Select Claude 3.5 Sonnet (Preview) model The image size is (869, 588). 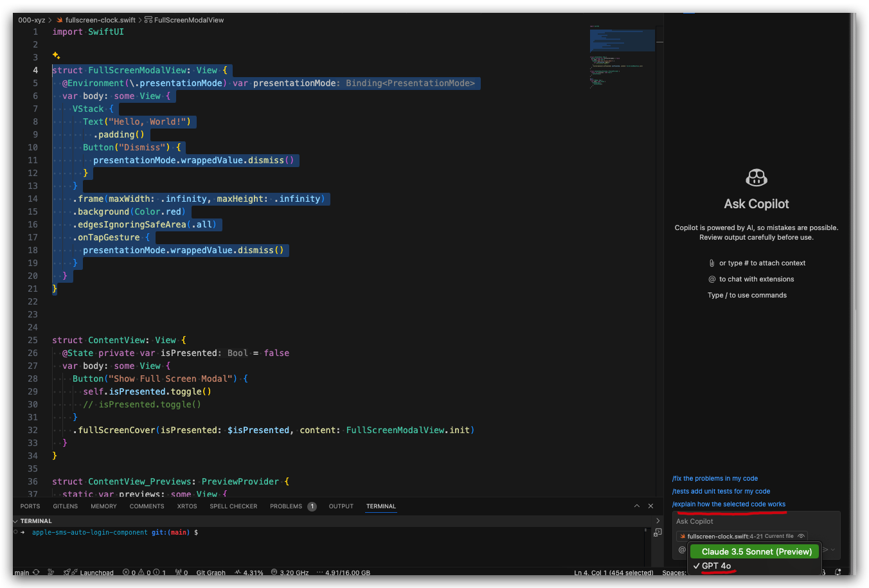(x=756, y=551)
